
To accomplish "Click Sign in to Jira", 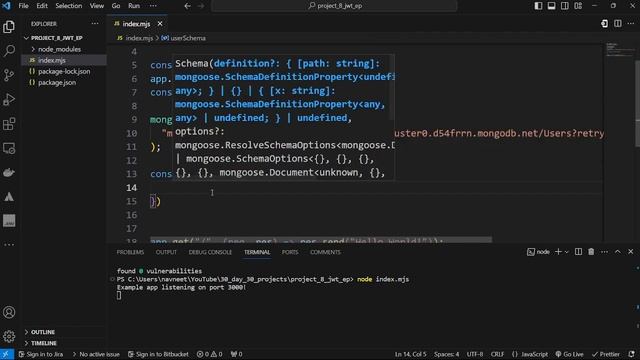I will coord(41,354).
